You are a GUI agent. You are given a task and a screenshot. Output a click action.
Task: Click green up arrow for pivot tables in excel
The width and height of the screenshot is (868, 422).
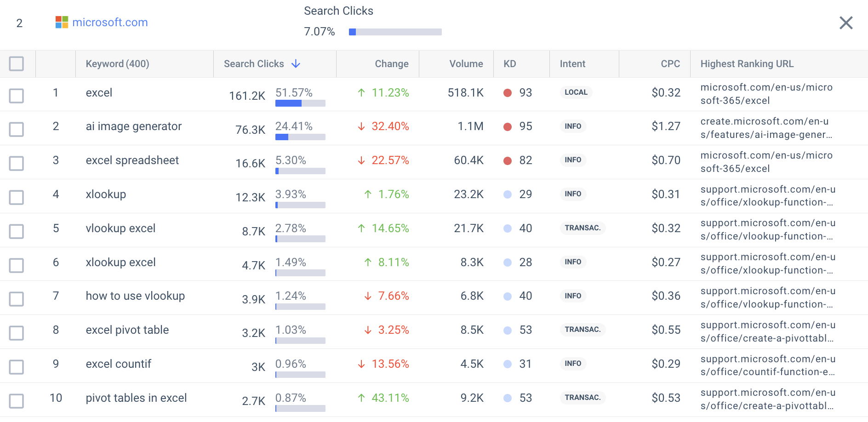point(361,398)
